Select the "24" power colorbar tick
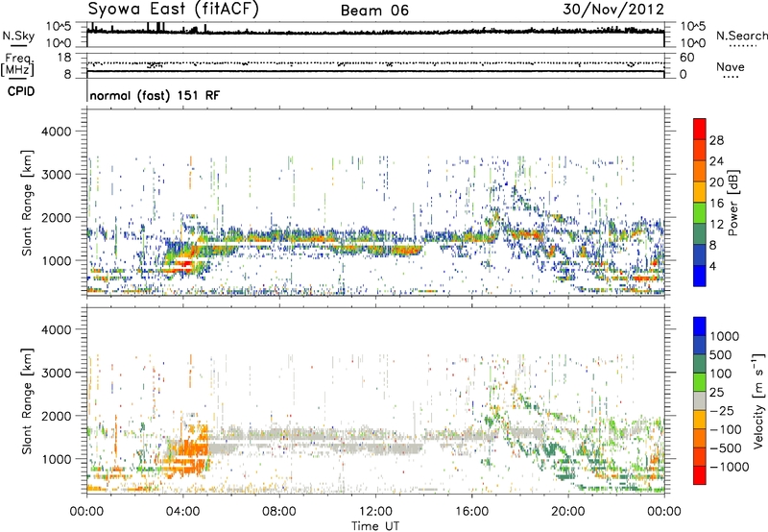Viewport: 768px width, 532px height. 716,161
